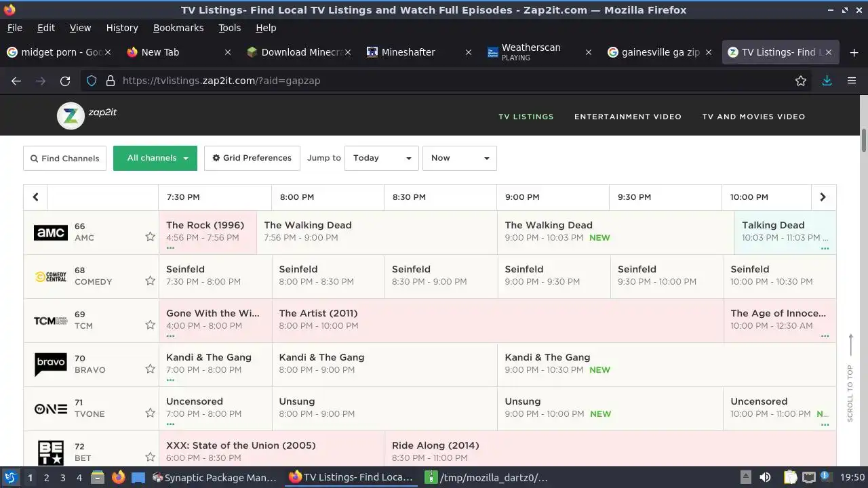Go back to previous page

tap(16, 81)
